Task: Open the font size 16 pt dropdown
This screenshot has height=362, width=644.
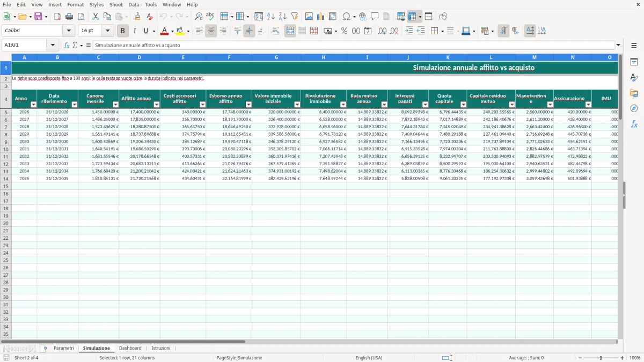Action: (x=108, y=31)
